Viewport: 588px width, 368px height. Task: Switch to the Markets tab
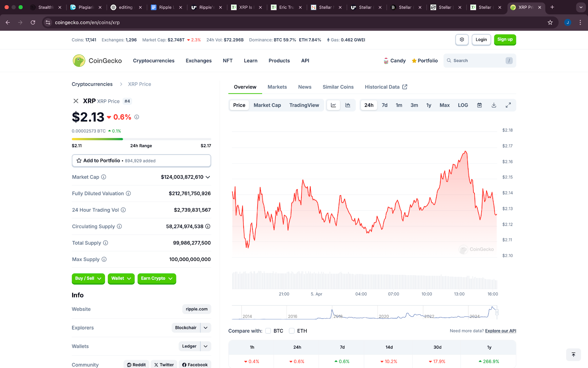[277, 87]
